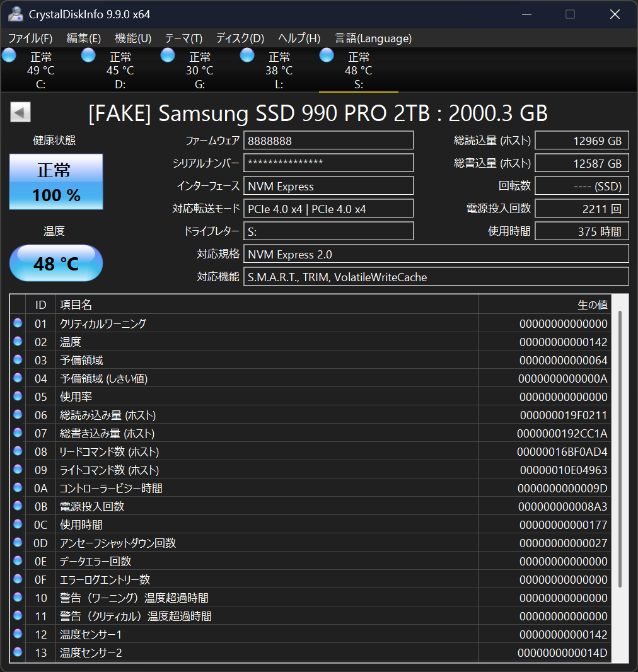Click the CrystalDiskInfo app icon in title bar

pyautogui.click(x=15, y=14)
